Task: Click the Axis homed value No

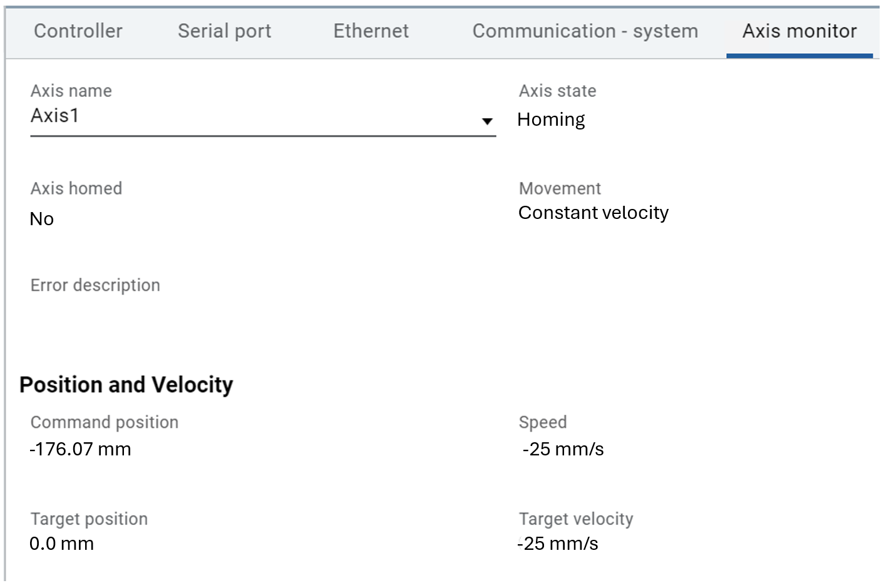Action: [x=42, y=219]
